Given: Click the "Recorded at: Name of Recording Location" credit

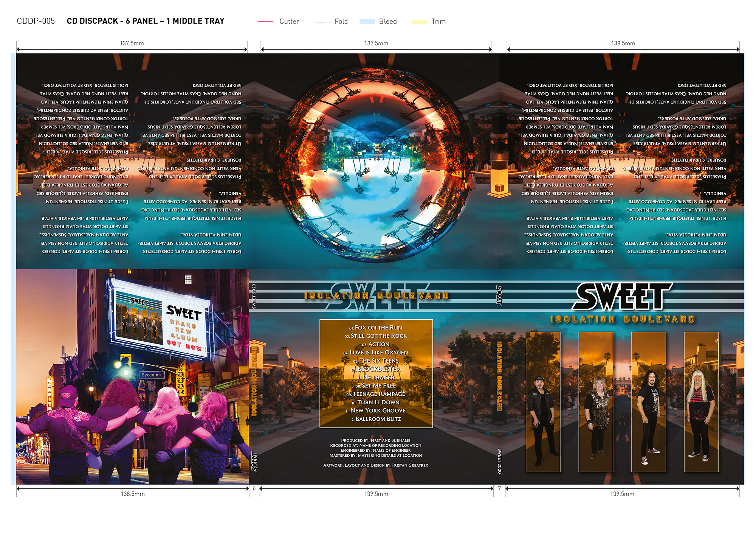Looking at the screenshot, I should 376,445.
